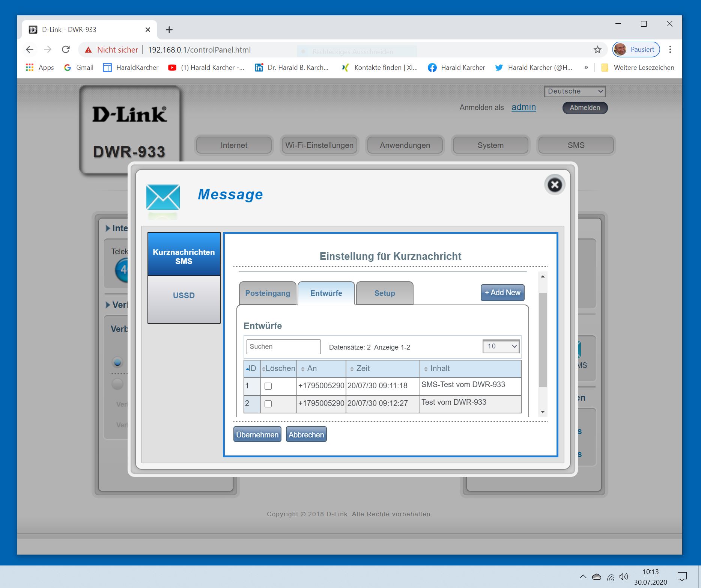Image resolution: width=701 pixels, height=588 pixels.
Task: Show hidden system tray icons
Action: click(583, 577)
